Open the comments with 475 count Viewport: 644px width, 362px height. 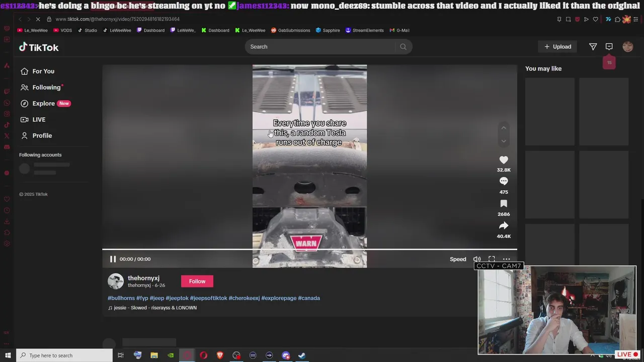point(504,182)
